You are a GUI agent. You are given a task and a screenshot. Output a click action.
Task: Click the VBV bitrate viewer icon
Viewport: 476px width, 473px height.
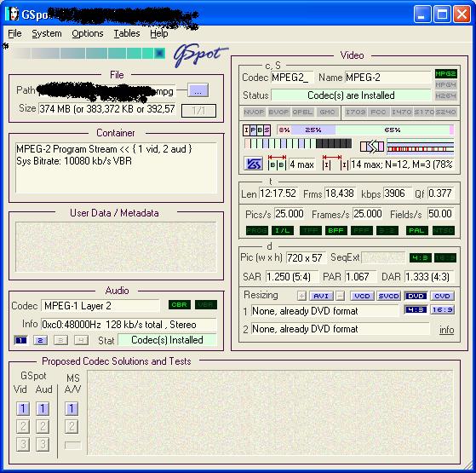pos(253,164)
